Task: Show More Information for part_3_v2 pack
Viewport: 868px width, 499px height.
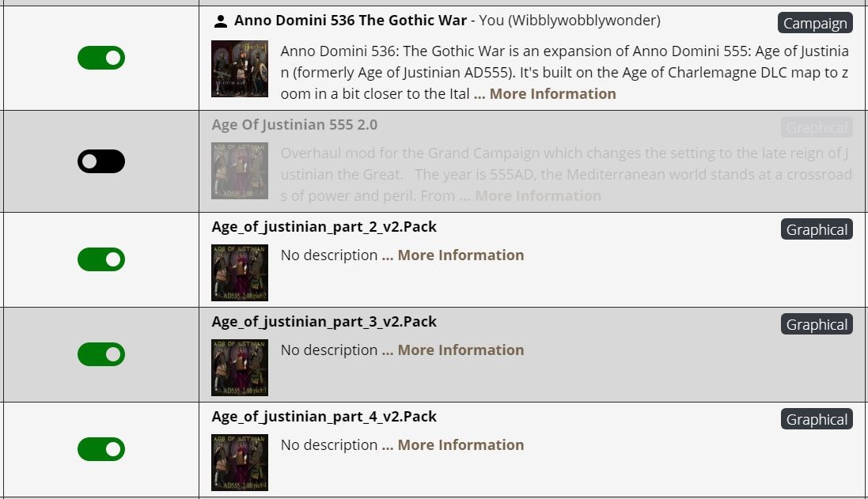Action: coord(461,350)
